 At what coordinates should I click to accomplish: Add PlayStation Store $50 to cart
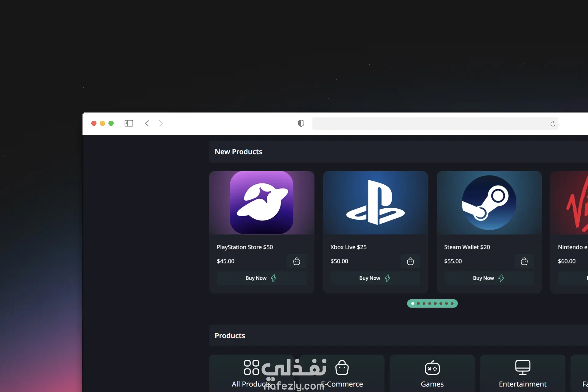coord(296,261)
